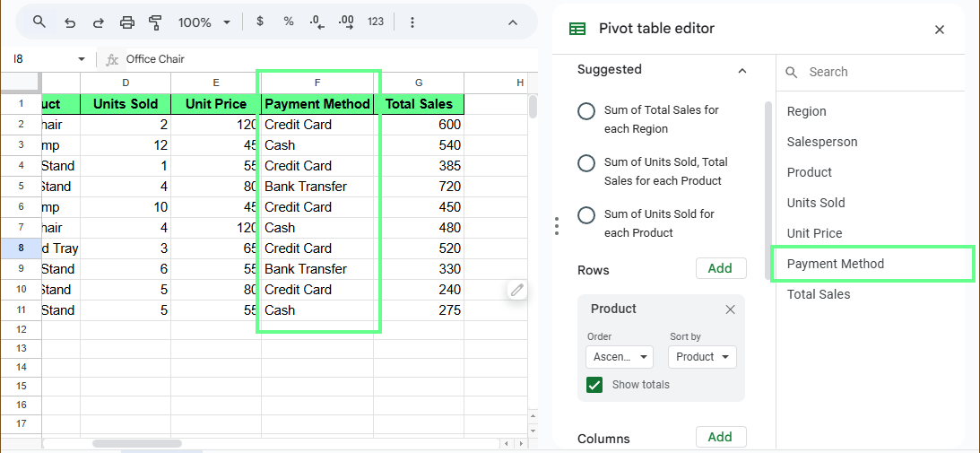Apply percent format icon

(288, 22)
